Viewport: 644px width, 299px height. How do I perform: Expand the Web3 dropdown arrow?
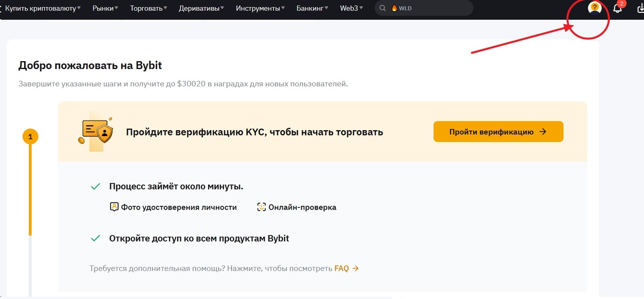coord(361,8)
